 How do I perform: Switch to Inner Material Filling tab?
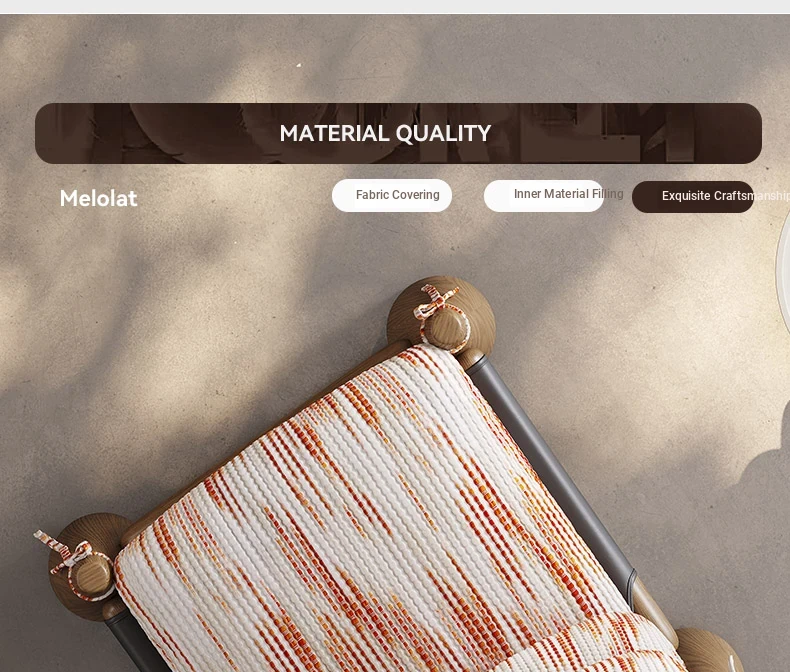(x=544, y=195)
